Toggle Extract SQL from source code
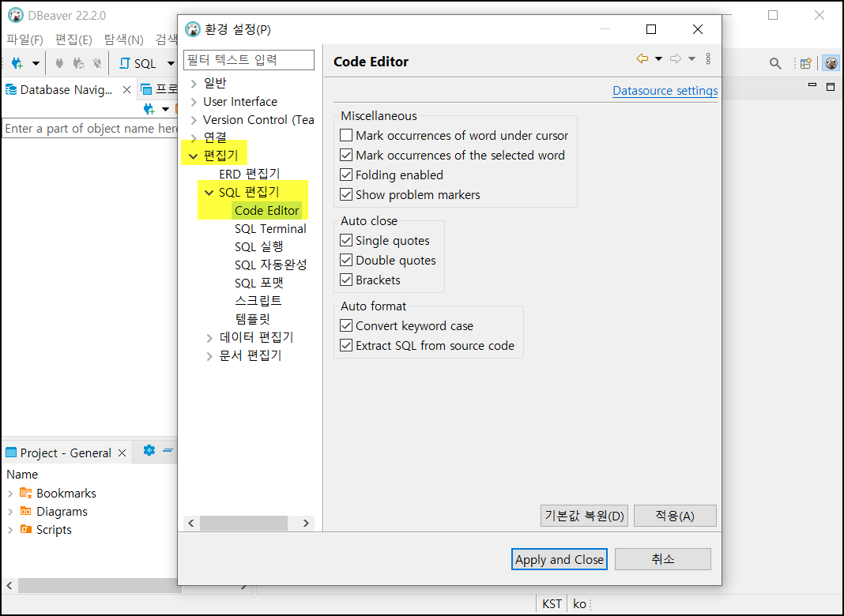The image size is (844, 616). tap(346, 345)
